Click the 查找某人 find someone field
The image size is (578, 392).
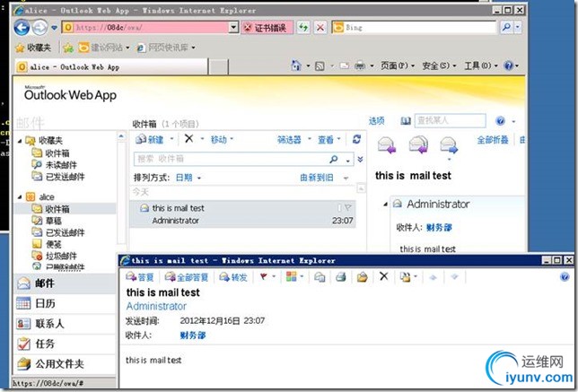click(x=450, y=121)
